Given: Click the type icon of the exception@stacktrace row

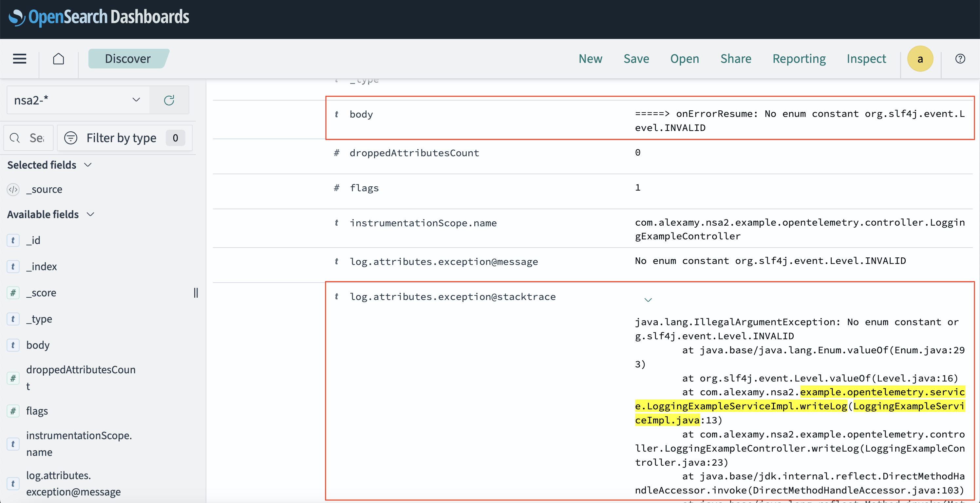Looking at the screenshot, I should pyautogui.click(x=336, y=296).
